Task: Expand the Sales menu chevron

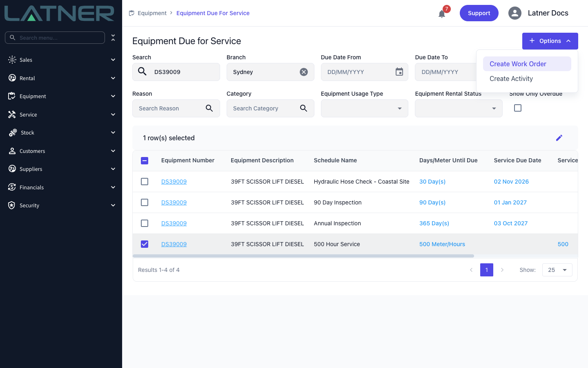Action: coord(113,60)
